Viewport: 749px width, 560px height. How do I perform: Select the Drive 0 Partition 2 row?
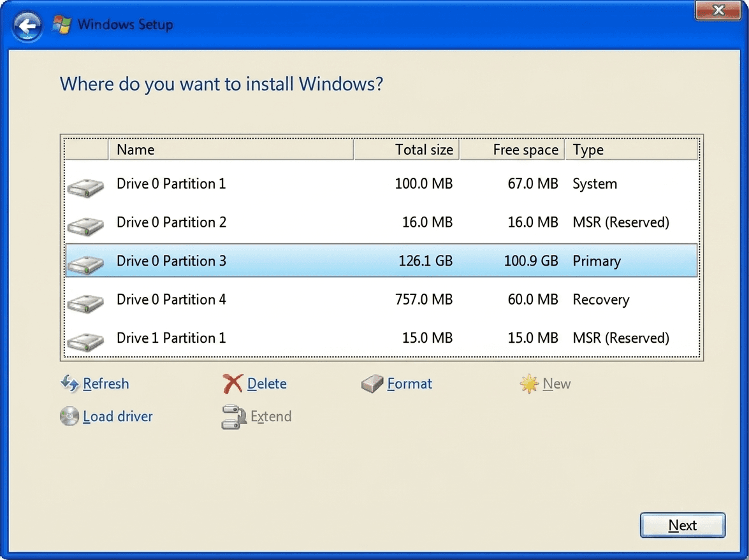pyautogui.click(x=381, y=222)
